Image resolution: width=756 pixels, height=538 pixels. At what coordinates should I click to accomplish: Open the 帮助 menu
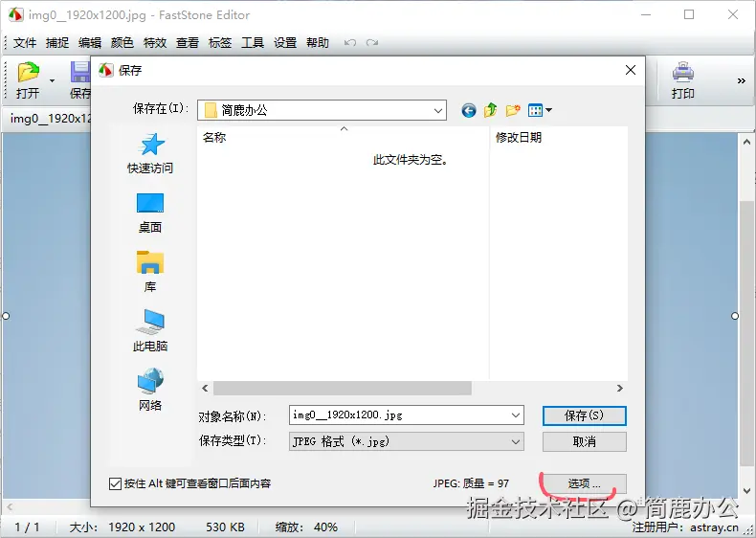[x=318, y=43]
